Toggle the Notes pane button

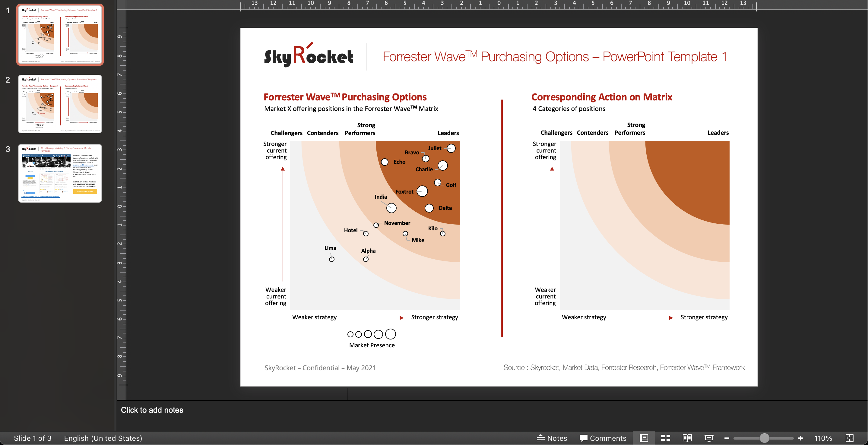552,438
